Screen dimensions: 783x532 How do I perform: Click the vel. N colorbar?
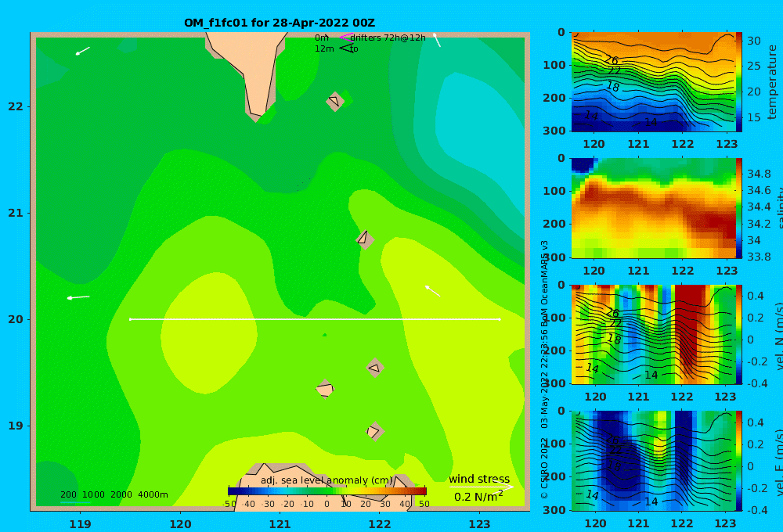click(739, 334)
